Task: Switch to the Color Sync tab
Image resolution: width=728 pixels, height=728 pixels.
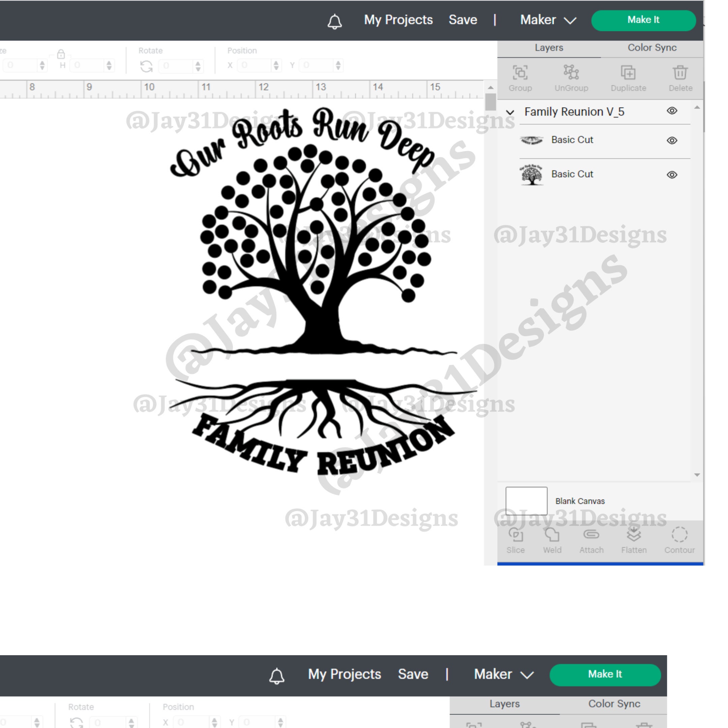Action: click(651, 48)
